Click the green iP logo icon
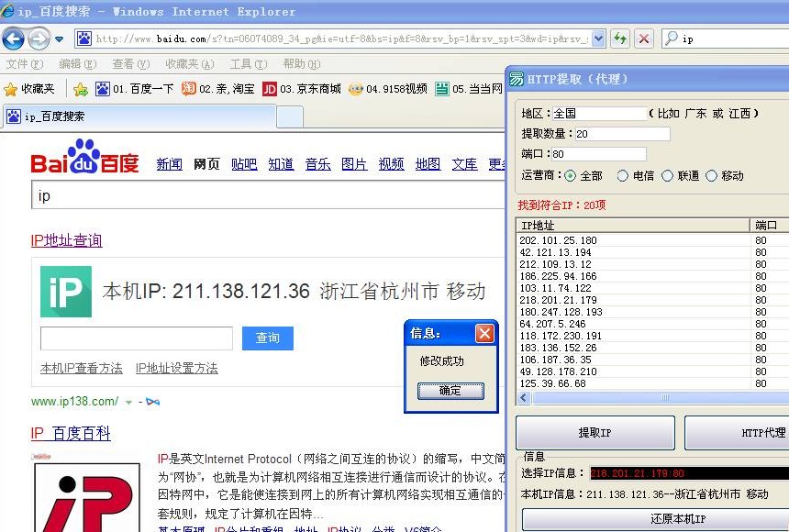Screen dimensions: 789x532 click(66, 292)
